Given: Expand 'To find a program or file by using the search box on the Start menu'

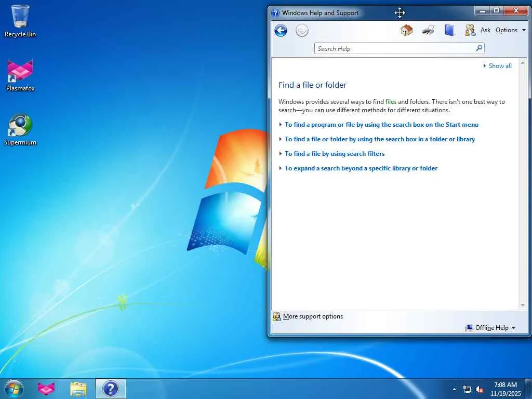Looking at the screenshot, I should tap(381, 125).
